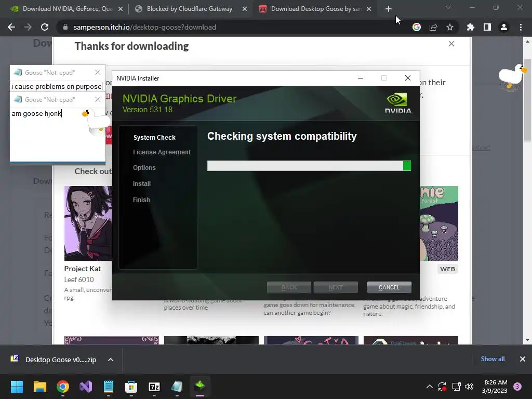Open Chrome three-dot menu
Screen dimensions: 532x399
[521, 27]
